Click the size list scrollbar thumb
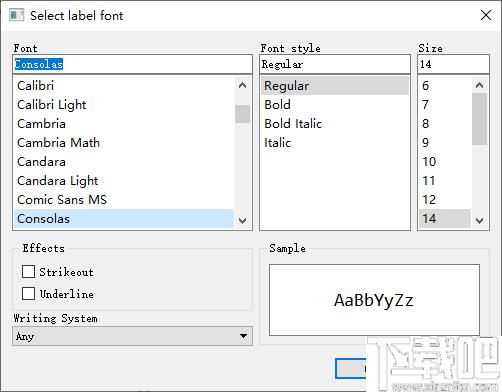 coord(479,119)
